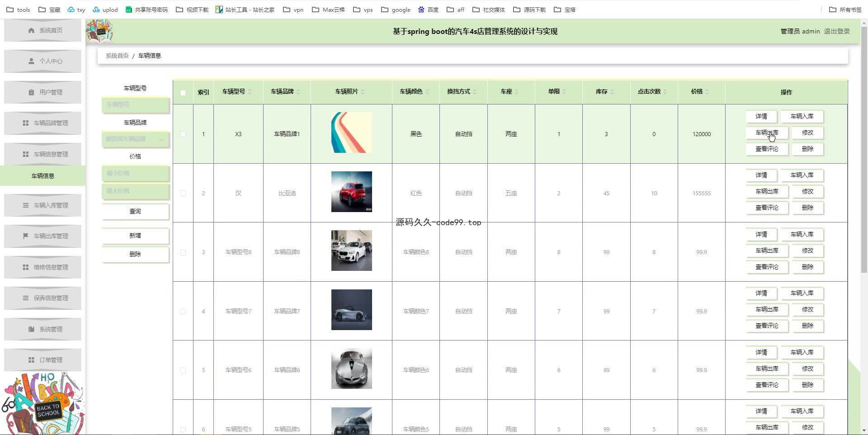Sort table by 点击次数 column arrows
Viewport: 868px width, 435px height.
point(665,92)
